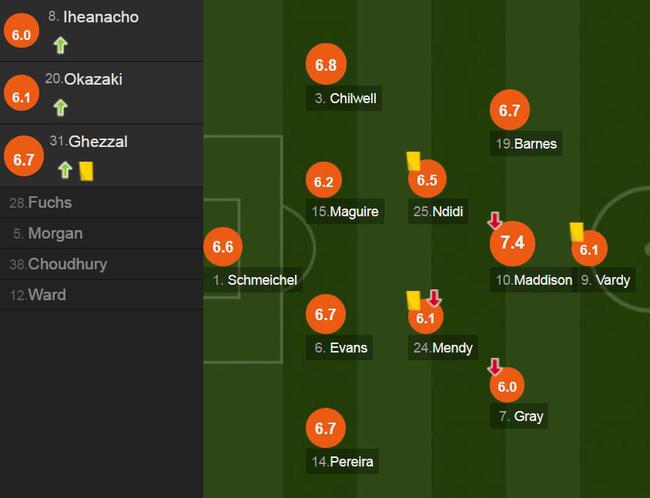Click Ghezzal's yellow card icon

86,171
